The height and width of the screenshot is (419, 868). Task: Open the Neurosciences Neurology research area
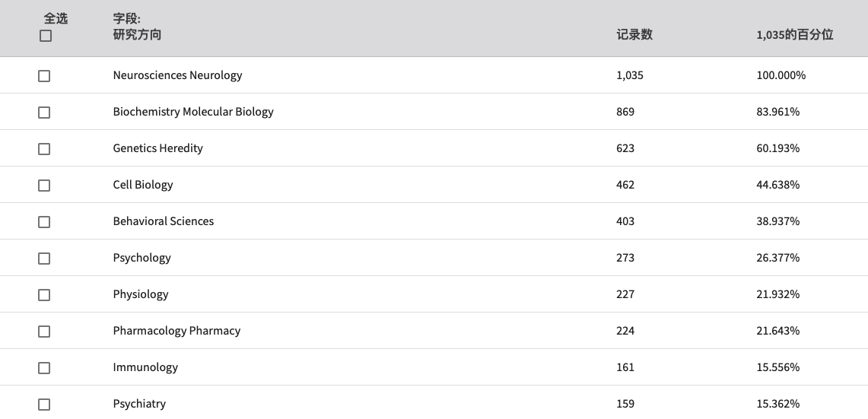point(177,75)
